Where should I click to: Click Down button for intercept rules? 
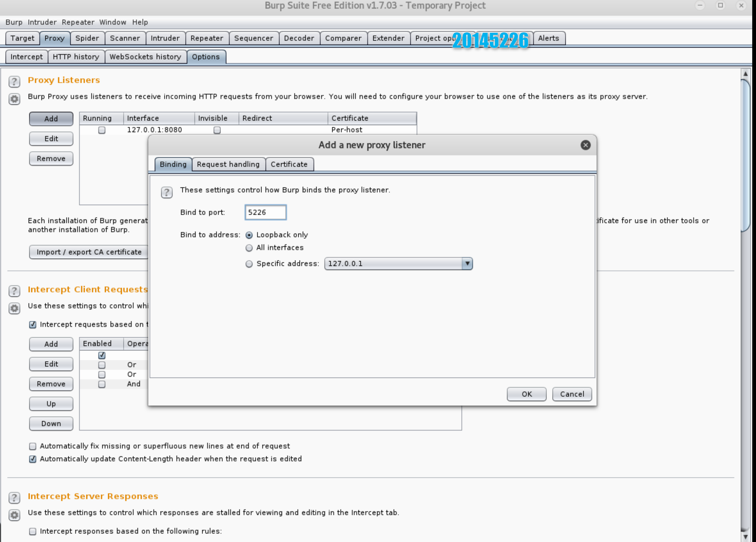[x=51, y=424]
